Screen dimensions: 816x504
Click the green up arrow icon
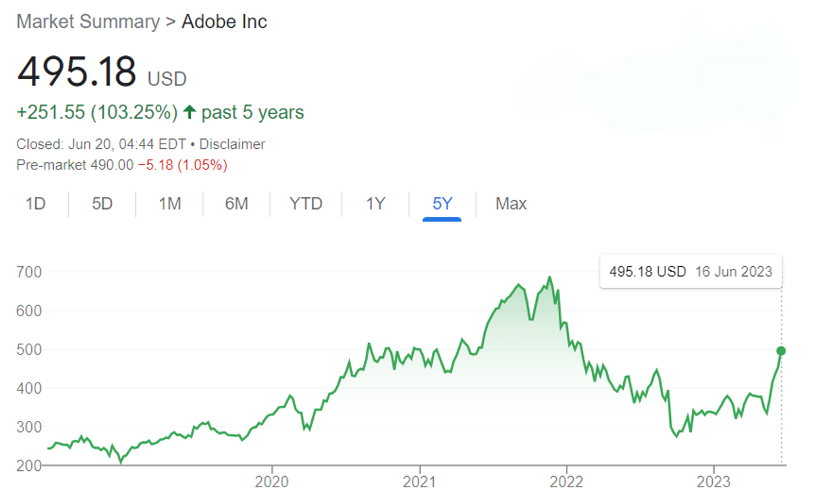(189, 112)
